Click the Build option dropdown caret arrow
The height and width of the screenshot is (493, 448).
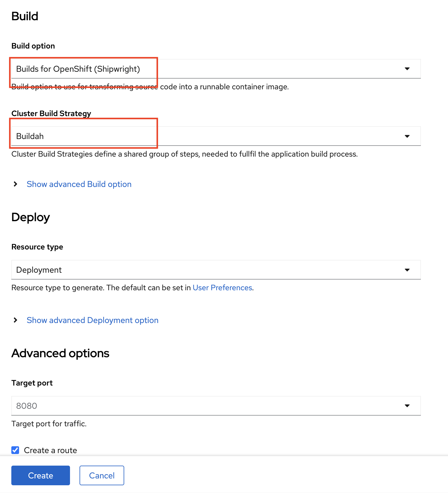(x=407, y=69)
